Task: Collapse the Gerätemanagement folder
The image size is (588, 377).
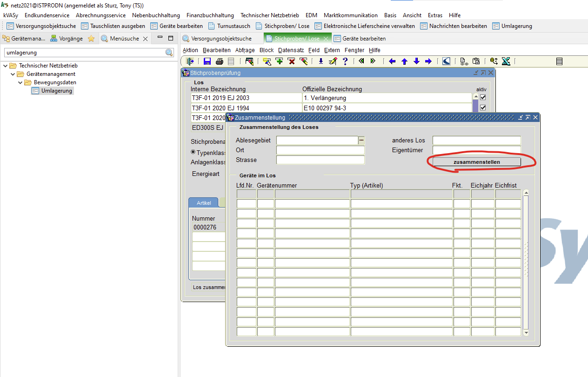Action: 13,74
